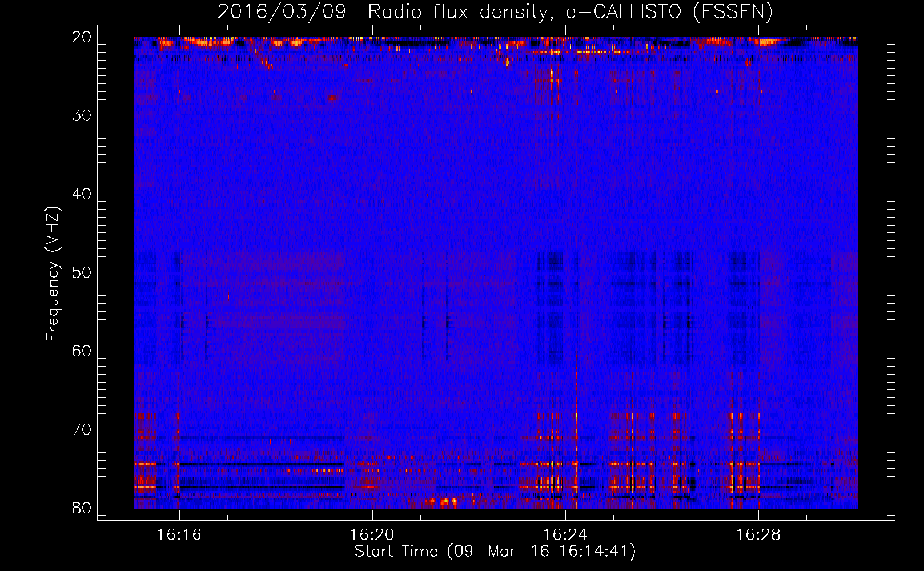Click the 50 MHz frequency tick label
Viewport: 924px width, 571px height.
[82, 272]
